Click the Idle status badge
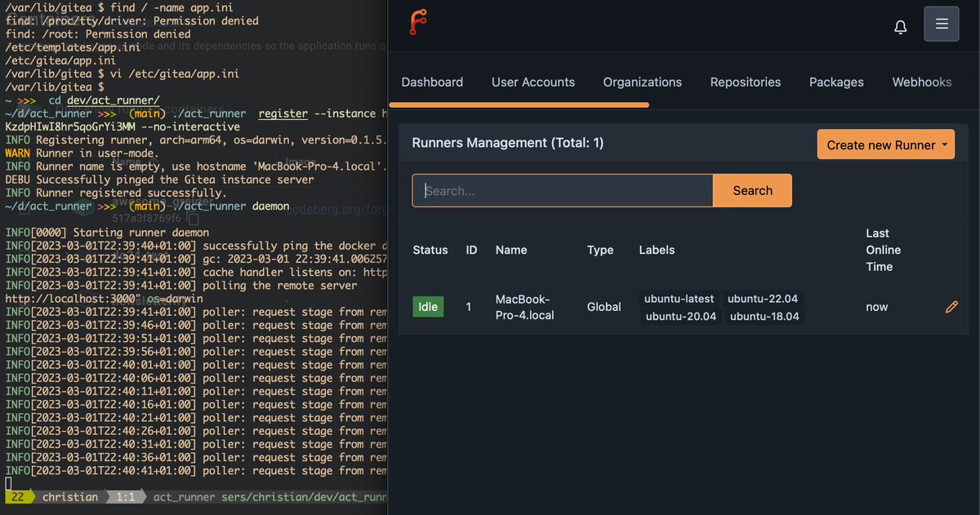Image resolution: width=980 pixels, height=515 pixels. pyautogui.click(x=428, y=307)
